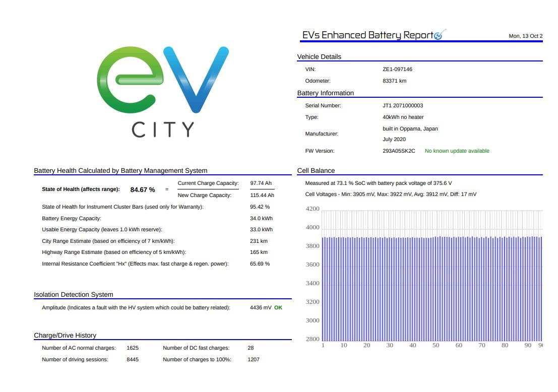
Task: Select the Internal Resistance Coefficient 65.69 % value
Action: coord(260,264)
